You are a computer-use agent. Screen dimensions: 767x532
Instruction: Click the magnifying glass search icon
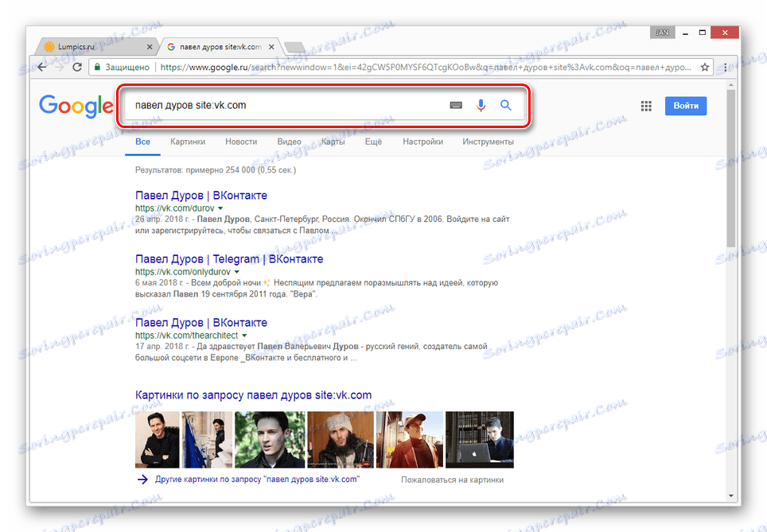tap(506, 105)
